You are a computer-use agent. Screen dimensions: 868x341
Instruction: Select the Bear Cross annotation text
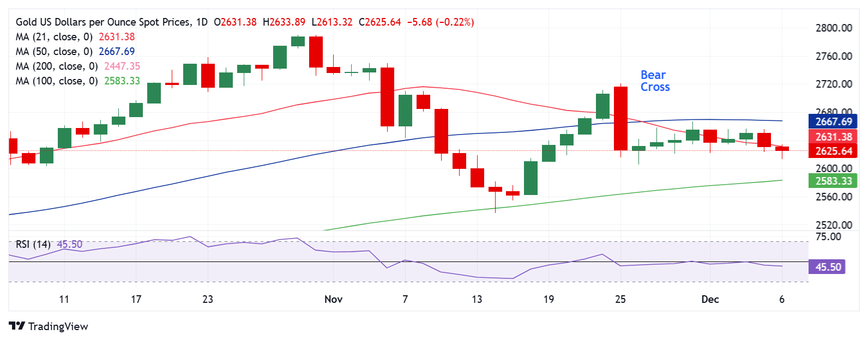(654, 81)
